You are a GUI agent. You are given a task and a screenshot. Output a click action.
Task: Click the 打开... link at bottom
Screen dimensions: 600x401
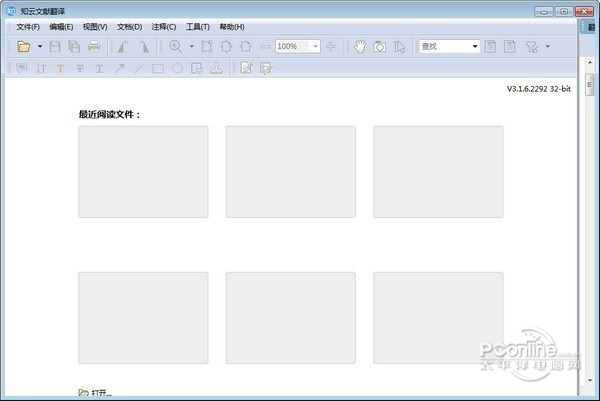click(95, 393)
